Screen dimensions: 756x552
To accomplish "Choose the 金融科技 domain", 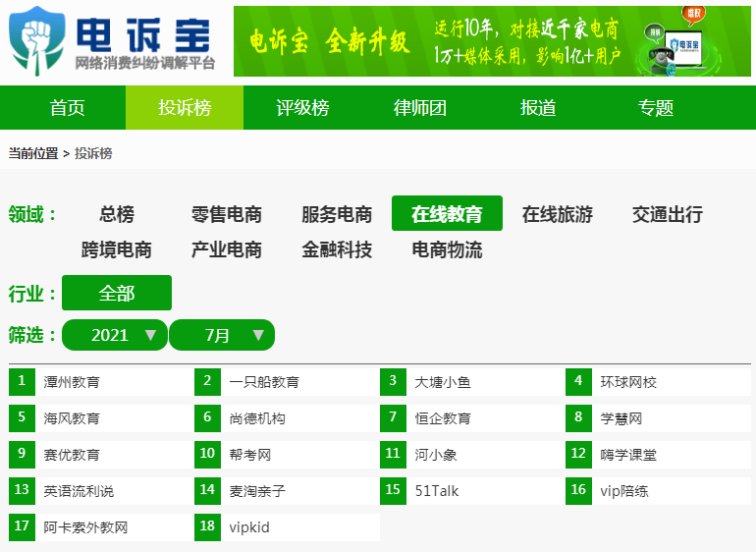I will pyautogui.click(x=337, y=249).
